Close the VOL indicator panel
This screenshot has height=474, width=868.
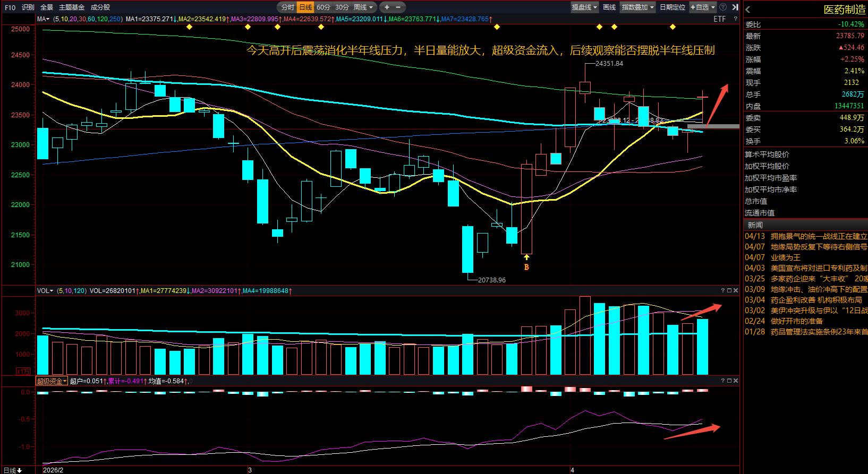point(736,290)
